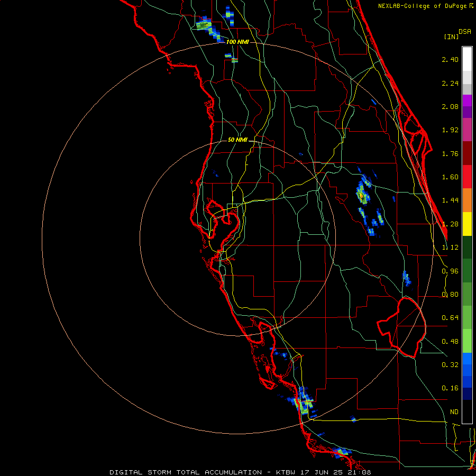Select the yellow swatch on the color scale
The image size is (476, 476).
[x=467, y=224]
